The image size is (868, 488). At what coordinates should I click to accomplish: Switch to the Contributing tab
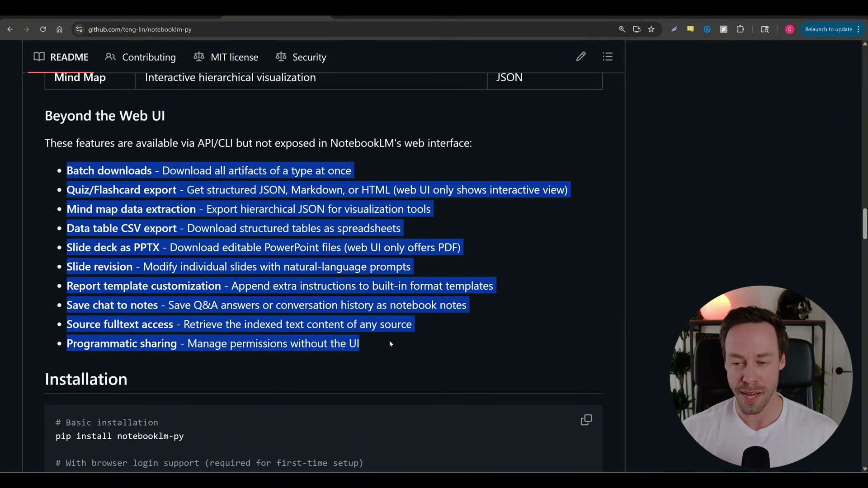click(140, 57)
